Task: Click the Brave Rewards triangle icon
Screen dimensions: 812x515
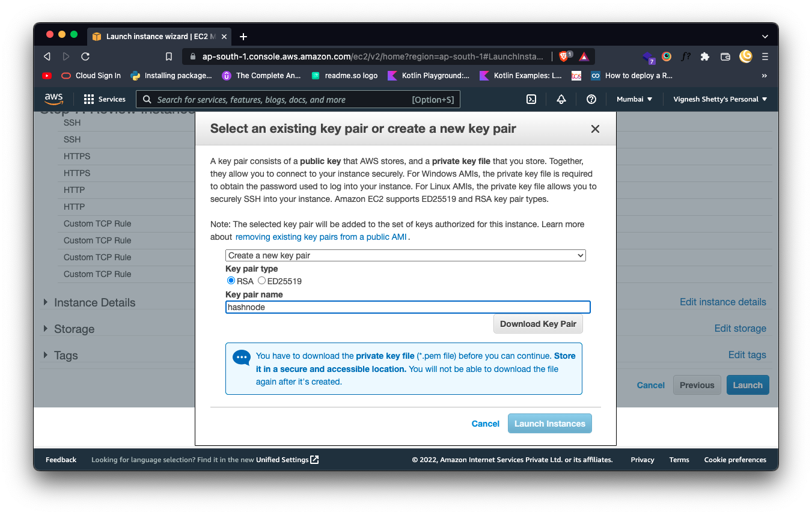Action: coord(584,56)
